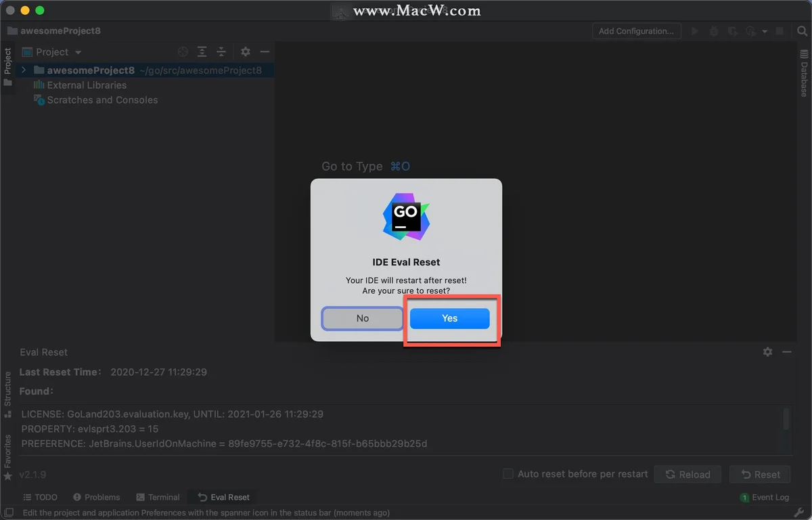Image resolution: width=812 pixels, height=520 pixels.
Task: Open Project panel settings gear
Action: [246, 51]
